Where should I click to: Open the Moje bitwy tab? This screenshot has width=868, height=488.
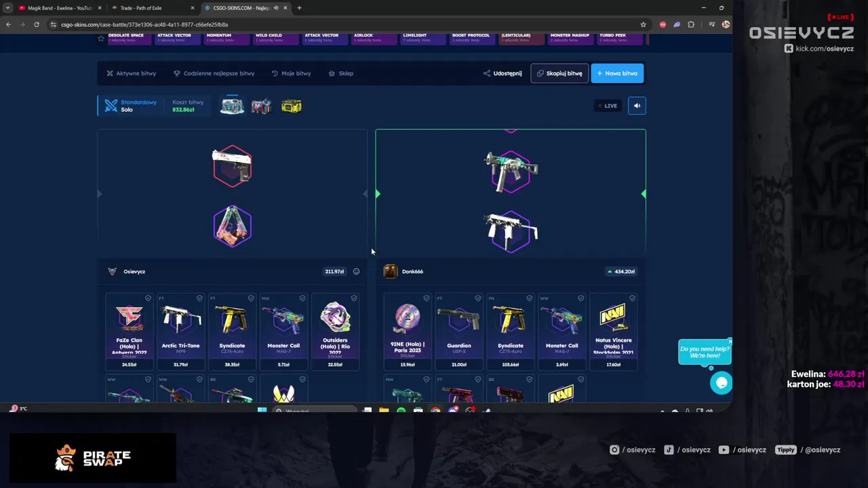coord(291,73)
